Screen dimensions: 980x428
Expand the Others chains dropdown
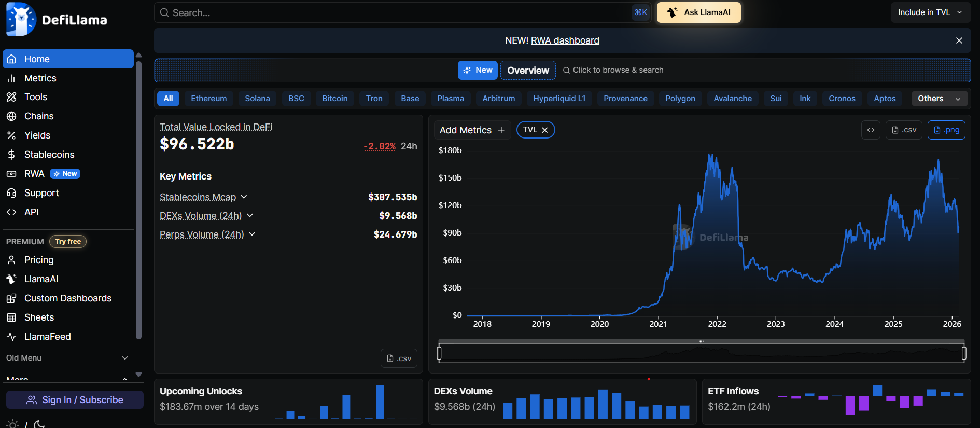(939, 99)
